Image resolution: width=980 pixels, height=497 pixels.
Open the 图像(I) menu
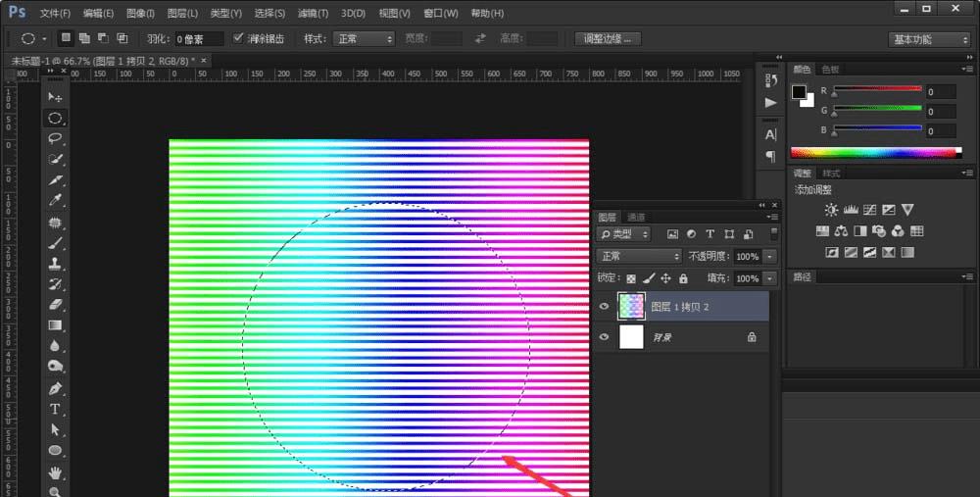(x=140, y=13)
